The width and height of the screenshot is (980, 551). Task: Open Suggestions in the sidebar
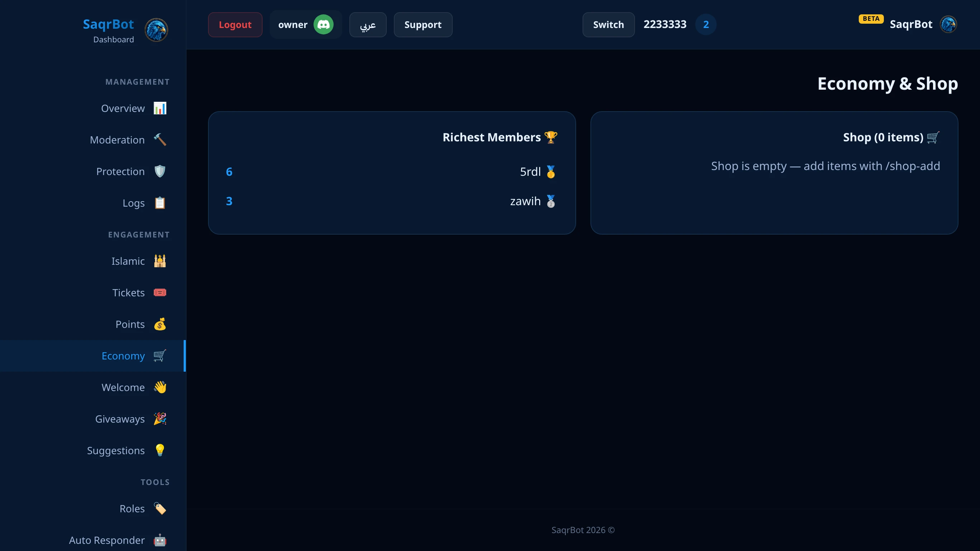[93, 451]
